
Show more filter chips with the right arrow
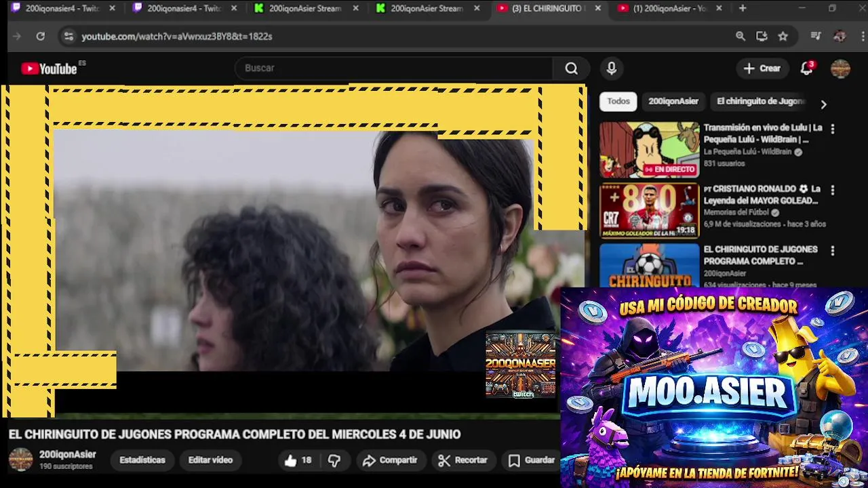tap(823, 104)
